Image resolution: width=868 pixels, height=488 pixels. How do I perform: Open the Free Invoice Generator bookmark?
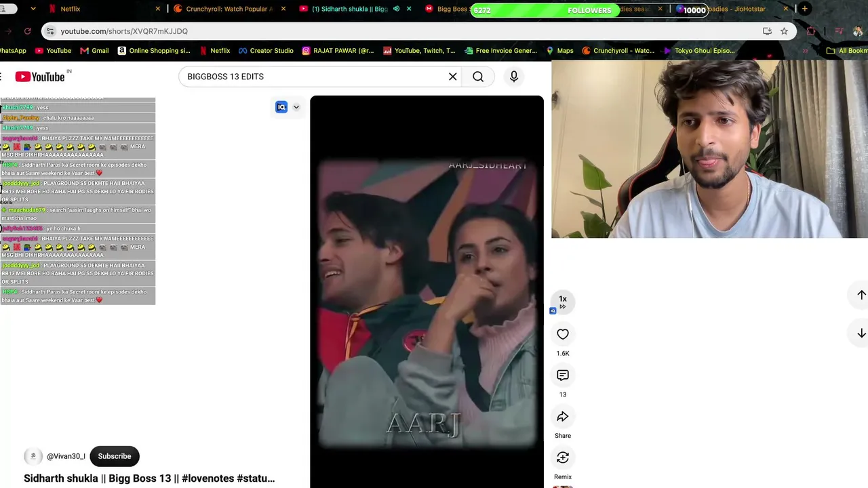pyautogui.click(x=500, y=51)
